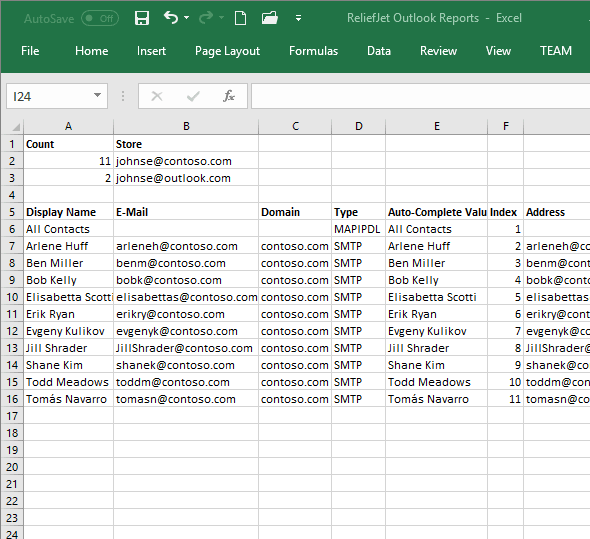This screenshot has width=590, height=539.
Task: Open the Formulas ribbon tab
Action: (x=313, y=51)
